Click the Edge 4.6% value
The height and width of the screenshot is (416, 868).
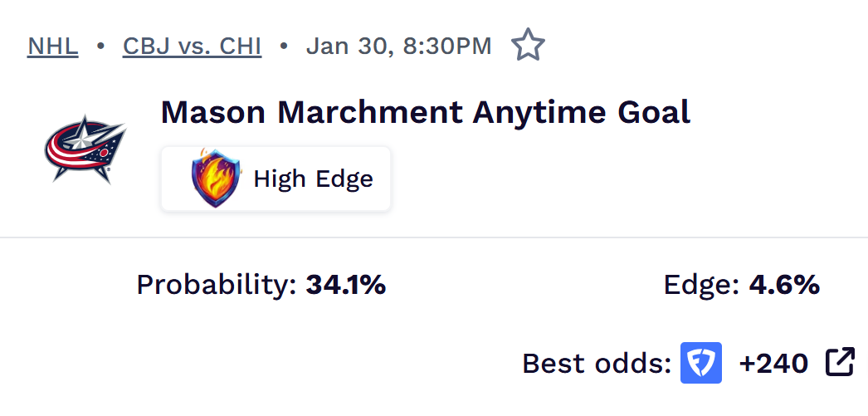[x=784, y=286]
